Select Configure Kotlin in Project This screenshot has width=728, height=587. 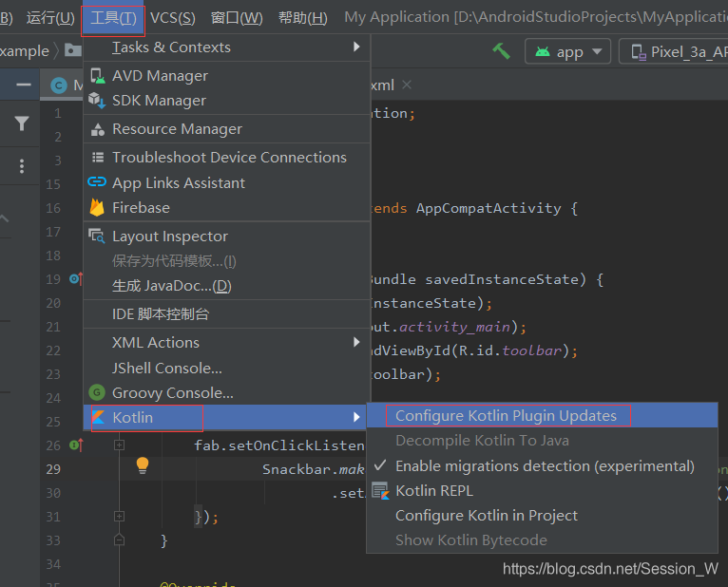(543, 516)
